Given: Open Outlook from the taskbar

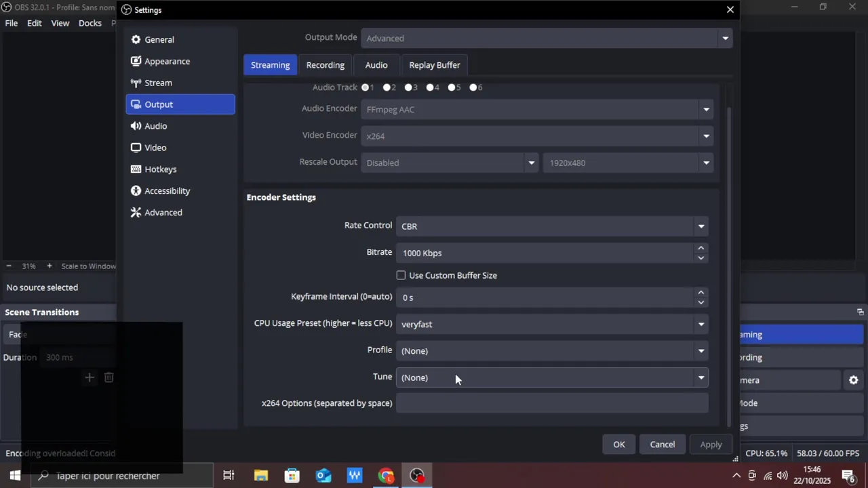Looking at the screenshot, I should tap(323, 476).
